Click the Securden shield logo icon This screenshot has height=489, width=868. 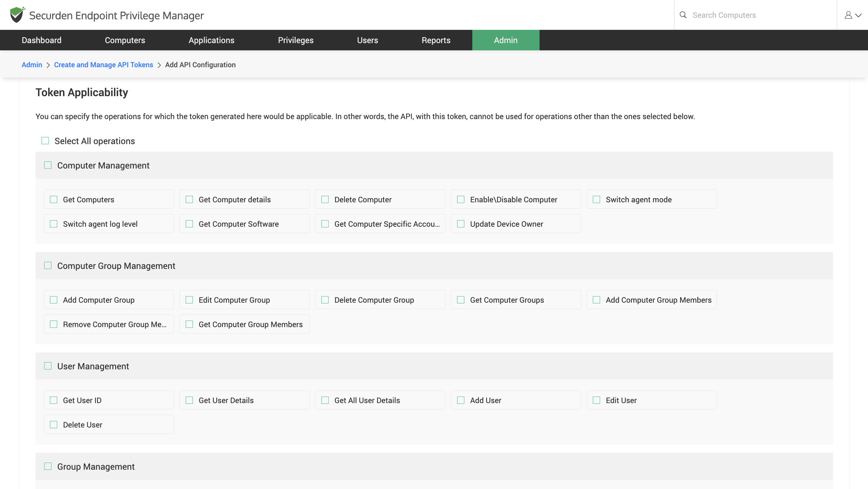point(17,15)
